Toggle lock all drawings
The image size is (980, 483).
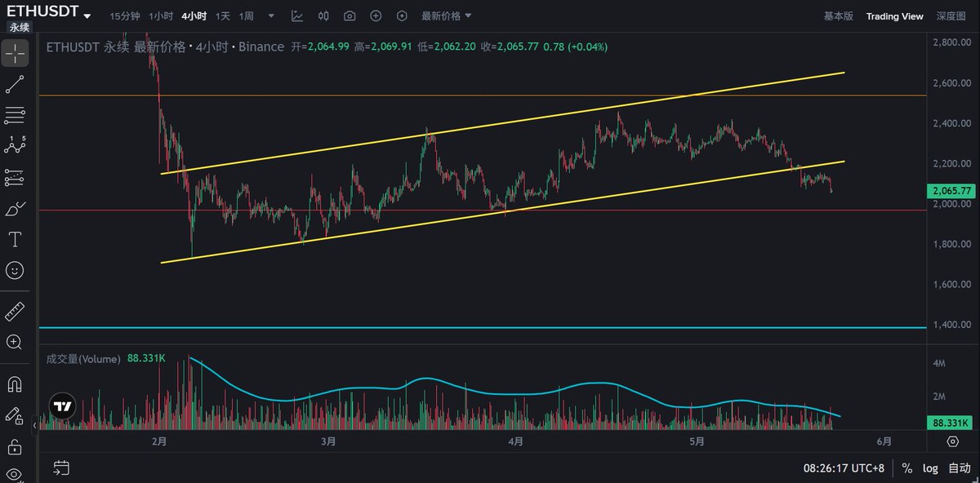[x=15, y=445]
